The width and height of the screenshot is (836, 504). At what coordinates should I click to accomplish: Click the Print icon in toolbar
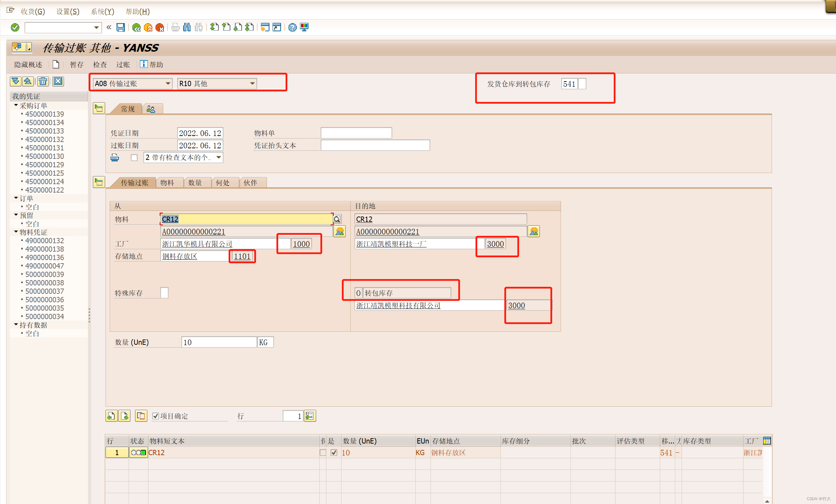[175, 27]
